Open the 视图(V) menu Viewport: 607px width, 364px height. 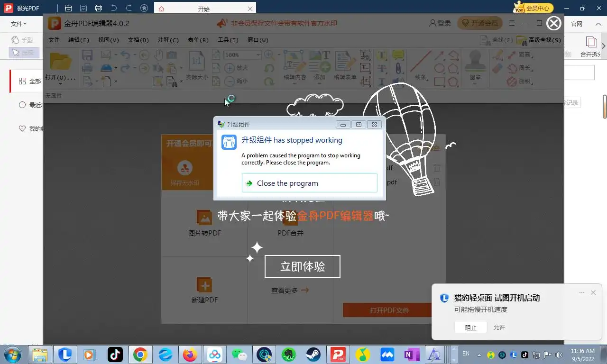(x=109, y=40)
